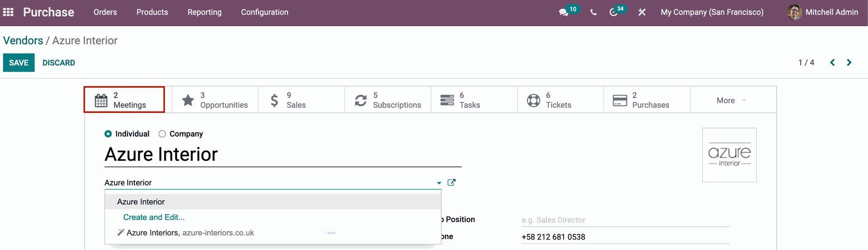The width and height of the screenshot is (868, 250).
Task: Open the Orders menu
Action: pyautogui.click(x=105, y=12)
